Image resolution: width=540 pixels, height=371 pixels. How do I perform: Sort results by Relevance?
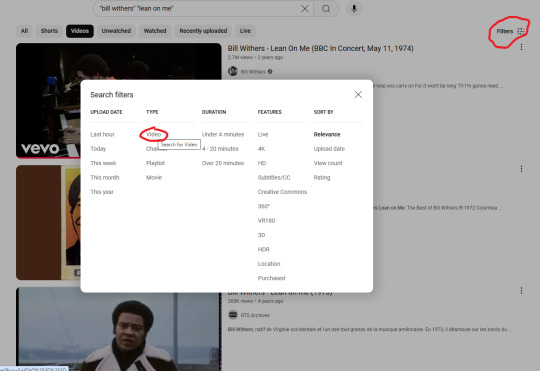(x=327, y=134)
